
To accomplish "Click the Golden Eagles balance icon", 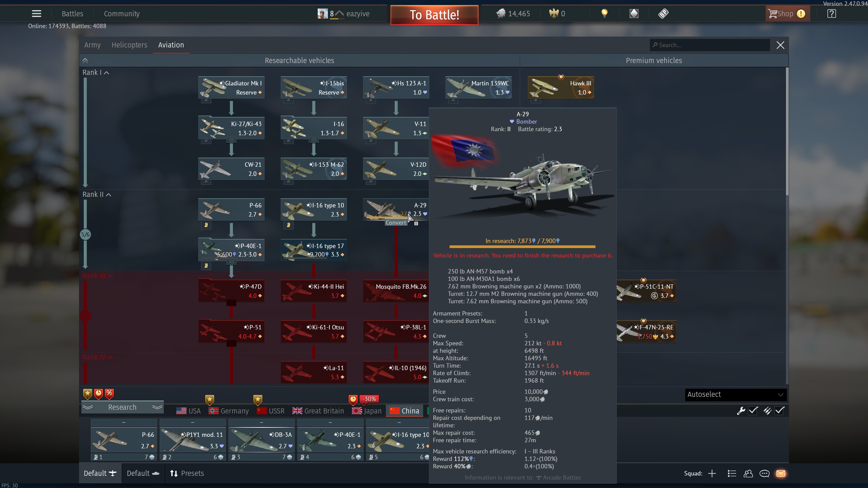I will point(554,14).
